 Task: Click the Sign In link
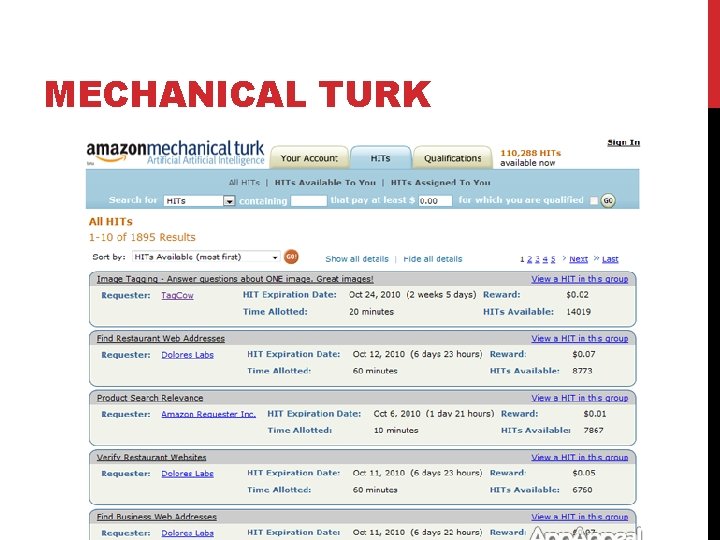pyautogui.click(x=623, y=142)
